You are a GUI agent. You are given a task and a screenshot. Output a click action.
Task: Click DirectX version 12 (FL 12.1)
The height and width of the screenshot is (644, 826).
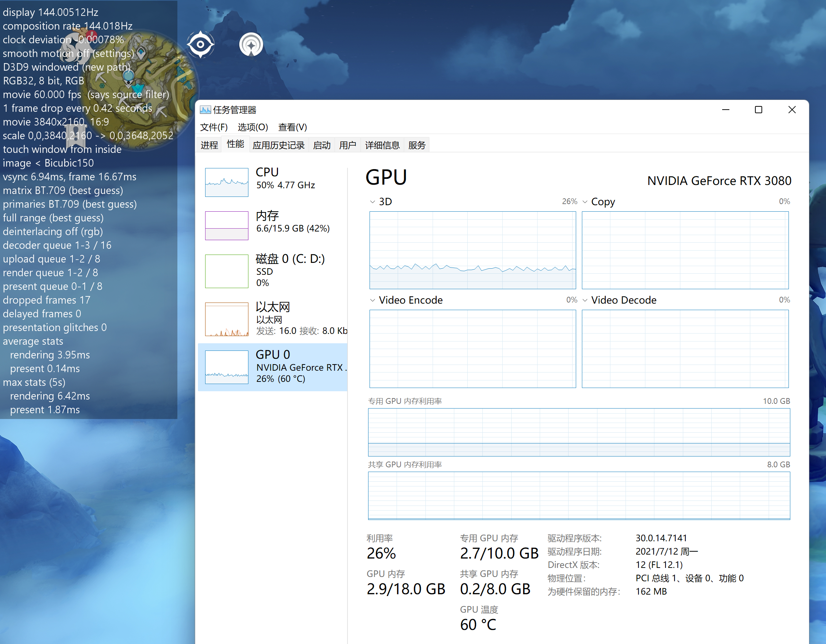pos(659,565)
